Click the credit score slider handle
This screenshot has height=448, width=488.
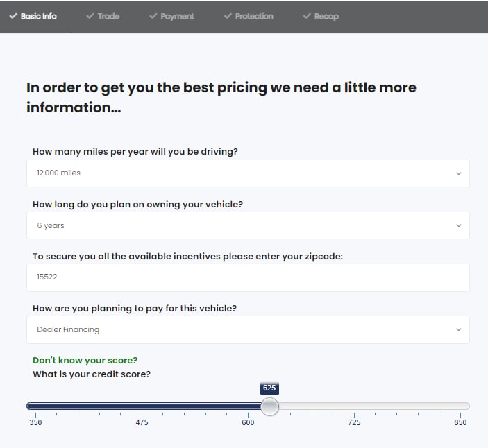(269, 406)
